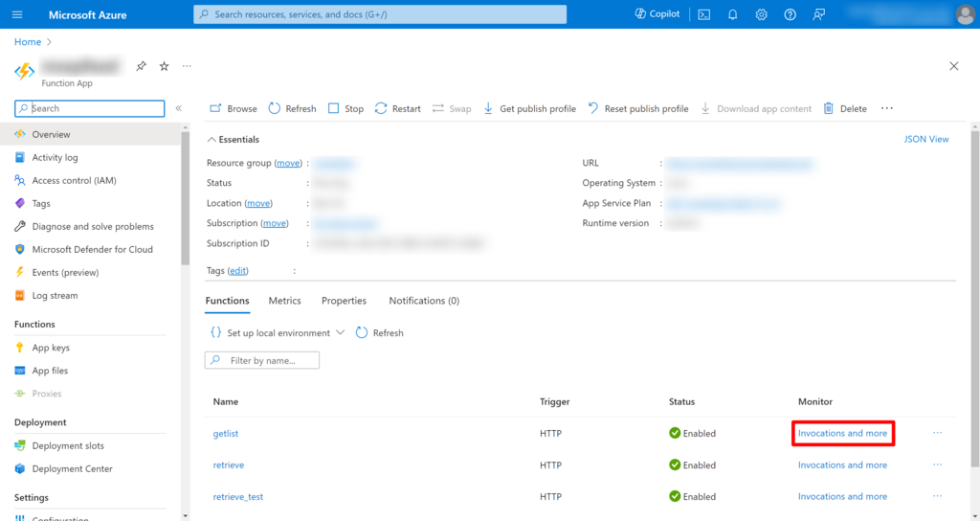Open Invocations and more for retrieve_test
The height and width of the screenshot is (521, 980).
click(842, 497)
